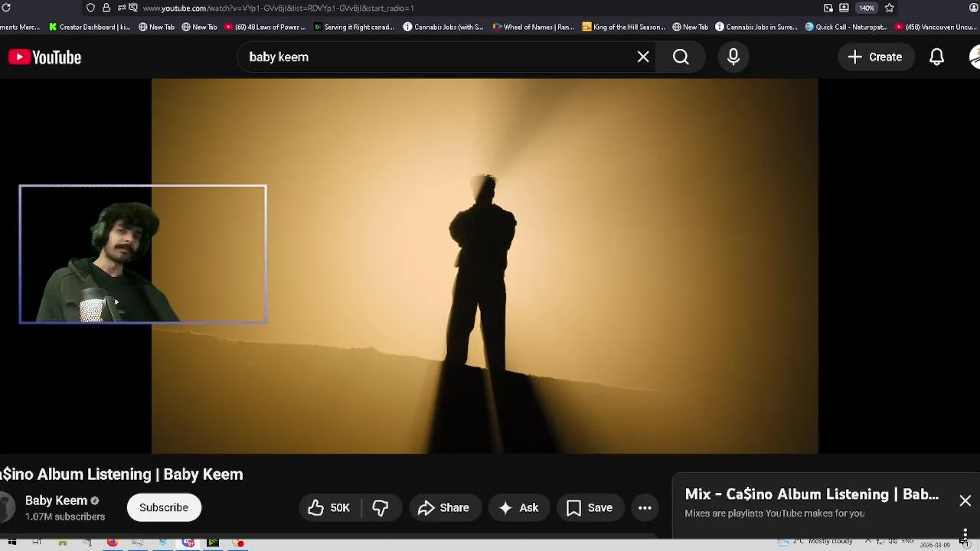Open the '(458) Vancouver' bookmark

click(x=937, y=27)
